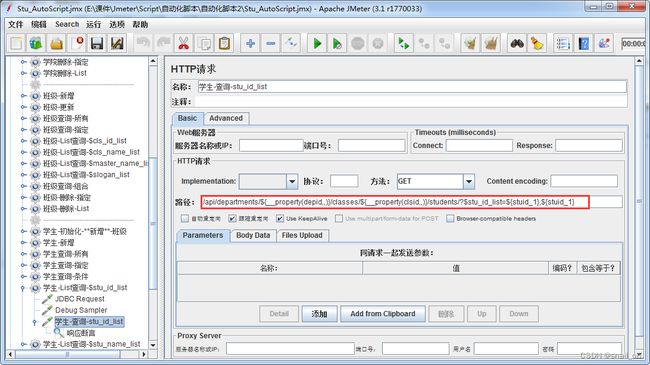The height and width of the screenshot is (365, 650).
Task: Click tree panel horizontal scrollbar thumb
Action: (x=68, y=354)
